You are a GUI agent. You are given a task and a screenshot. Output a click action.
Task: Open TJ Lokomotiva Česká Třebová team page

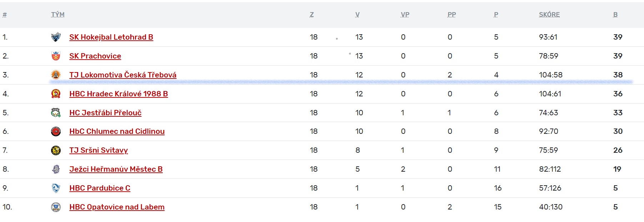pos(123,75)
